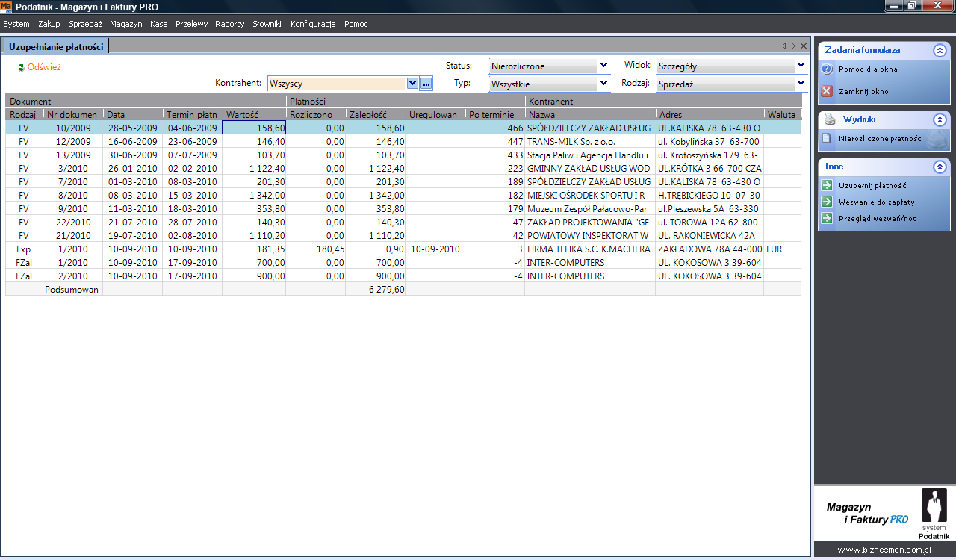This screenshot has width=956, height=560.
Task: Click the Zamknij okno link
Action: click(x=863, y=91)
